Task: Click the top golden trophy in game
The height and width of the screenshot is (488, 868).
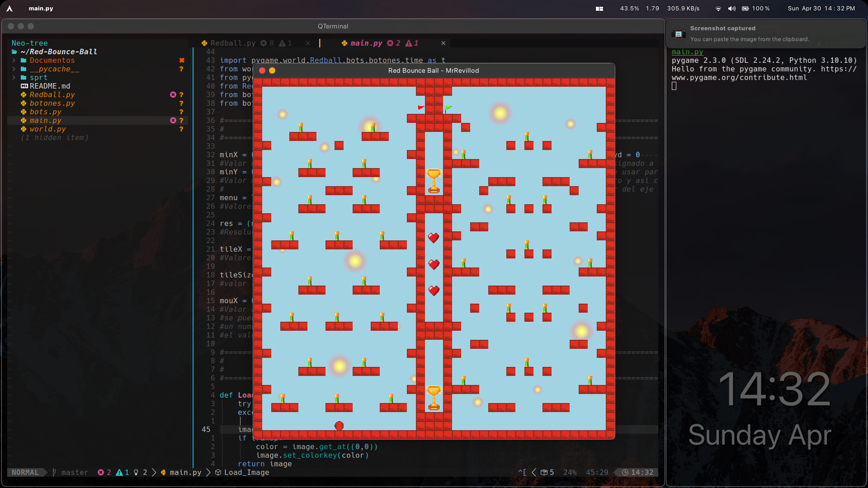Action: click(434, 181)
